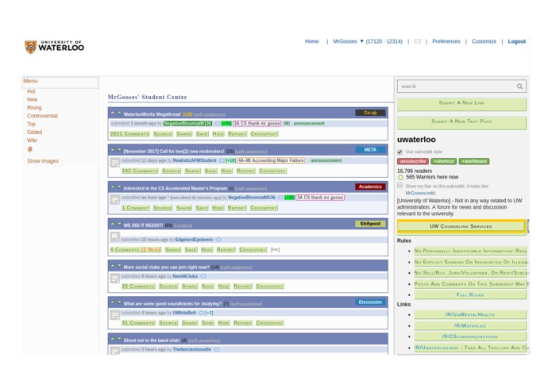Select Rising in the left menu
The height and width of the screenshot is (392, 552).
[34, 108]
